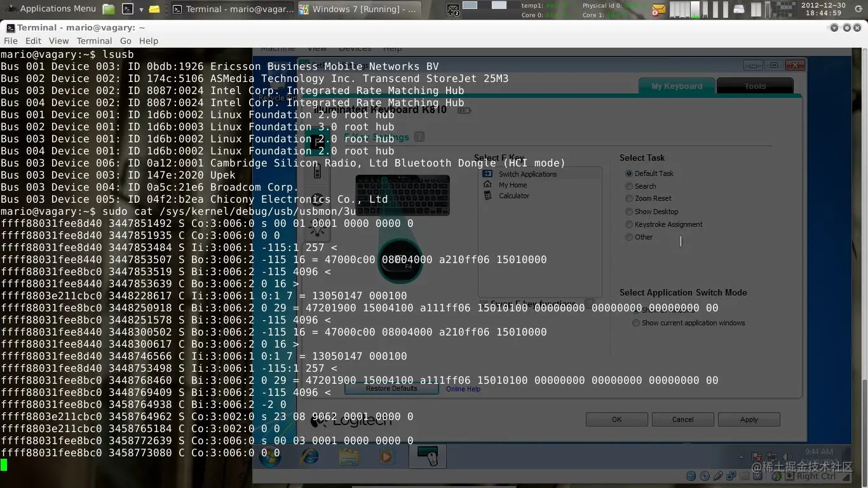Click the yellow envelope mail watcher icon
The image size is (868, 488).
tap(659, 10)
